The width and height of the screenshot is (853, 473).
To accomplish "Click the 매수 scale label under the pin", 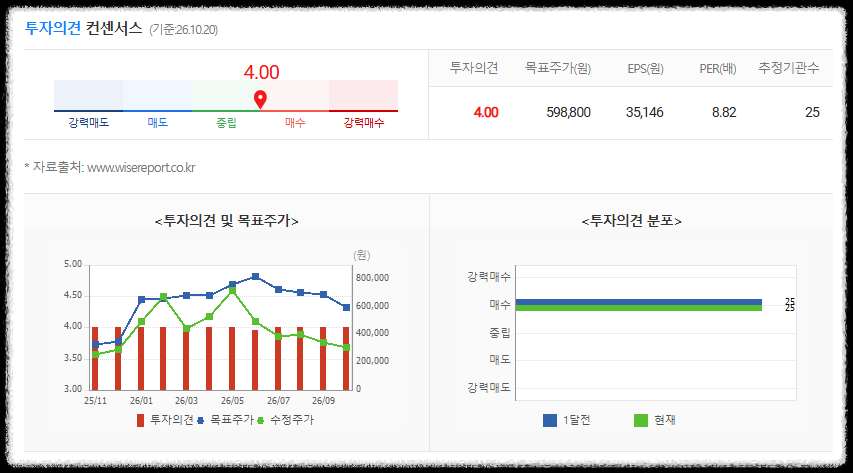I will coord(295,122).
